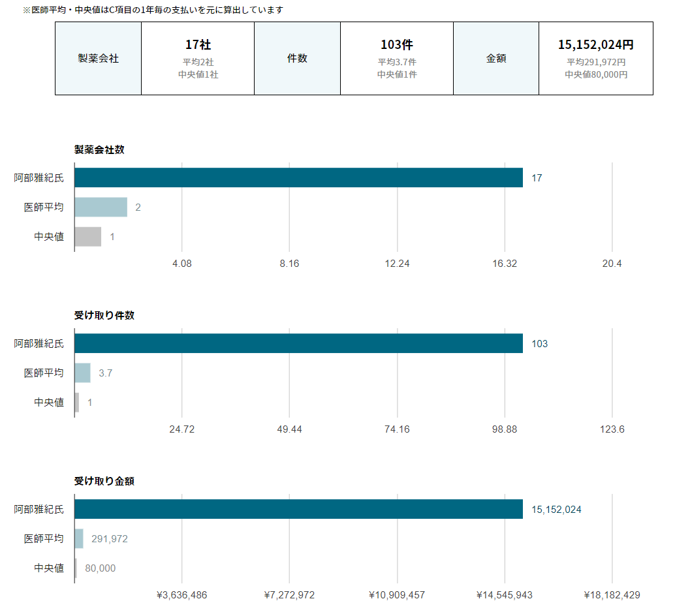Select the 15,152,024 bar in 受け取り金額

pyautogui.click(x=299, y=509)
